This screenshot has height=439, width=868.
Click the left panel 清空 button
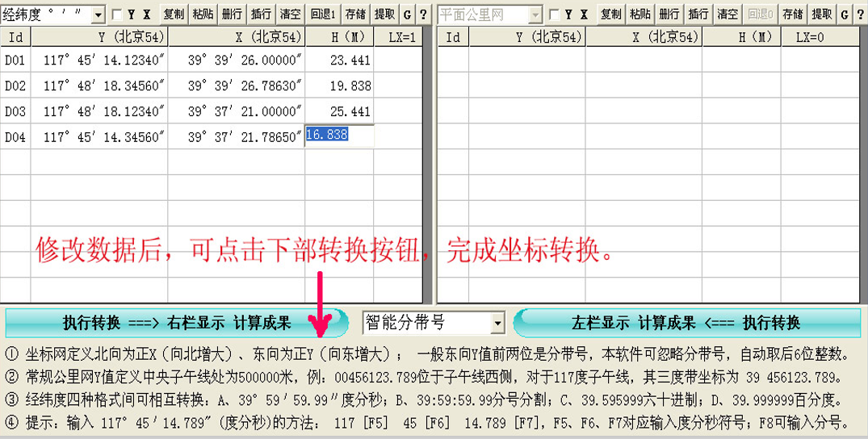click(290, 15)
